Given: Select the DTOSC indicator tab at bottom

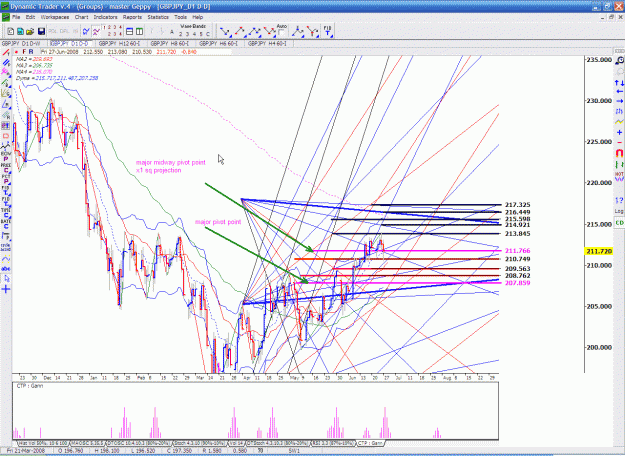Looking at the screenshot, I should (x=139, y=443).
